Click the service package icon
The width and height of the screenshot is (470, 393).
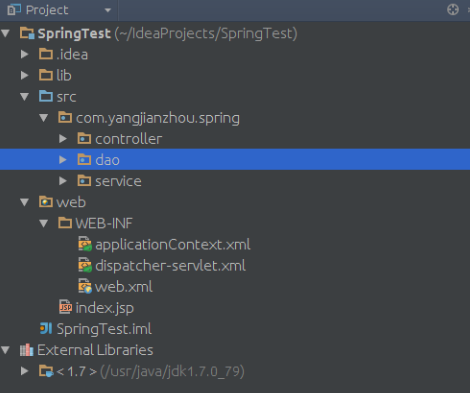[x=84, y=180]
